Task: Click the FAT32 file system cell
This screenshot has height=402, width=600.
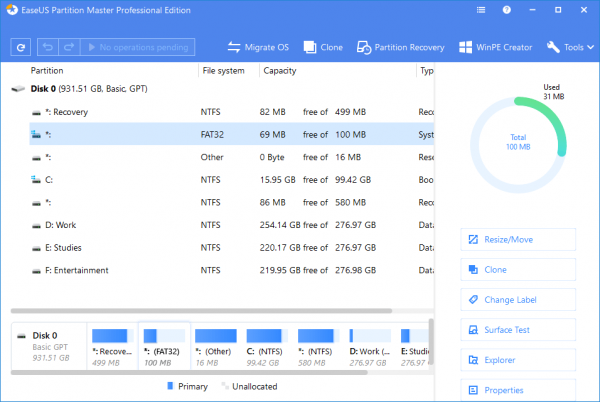Action: coord(212,134)
